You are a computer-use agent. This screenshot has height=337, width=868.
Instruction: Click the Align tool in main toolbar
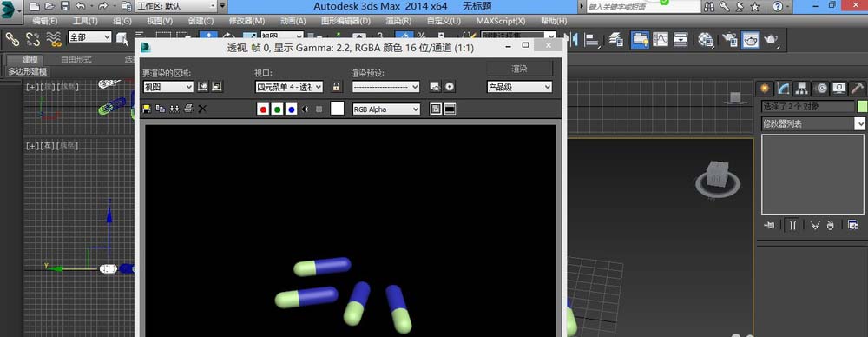click(593, 39)
